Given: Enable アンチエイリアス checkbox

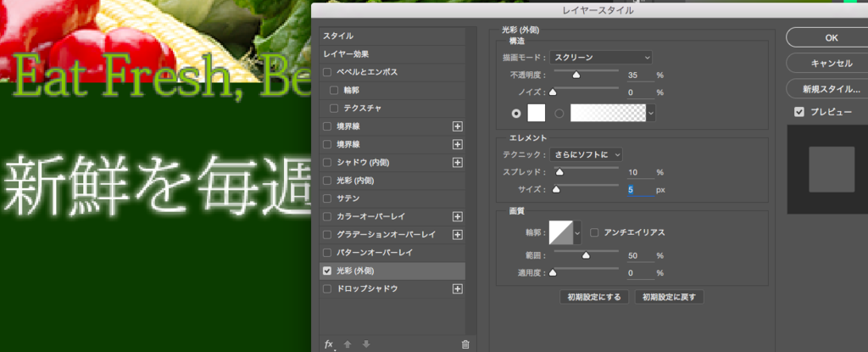Looking at the screenshot, I should coord(594,232).
